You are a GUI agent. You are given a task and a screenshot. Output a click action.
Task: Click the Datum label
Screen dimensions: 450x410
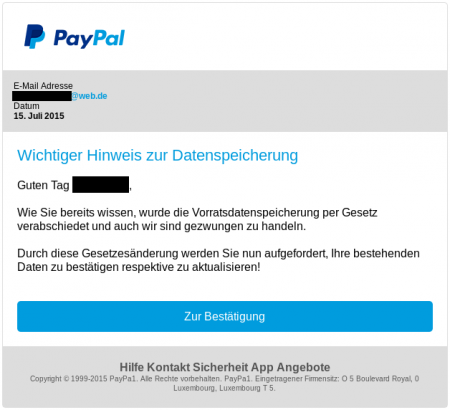26,106
